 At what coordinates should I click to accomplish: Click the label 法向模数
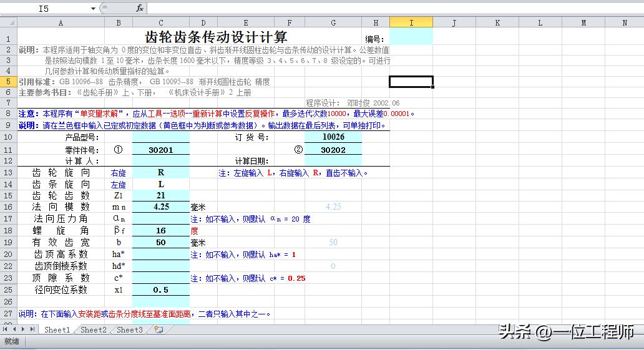(x=61, y=207)
